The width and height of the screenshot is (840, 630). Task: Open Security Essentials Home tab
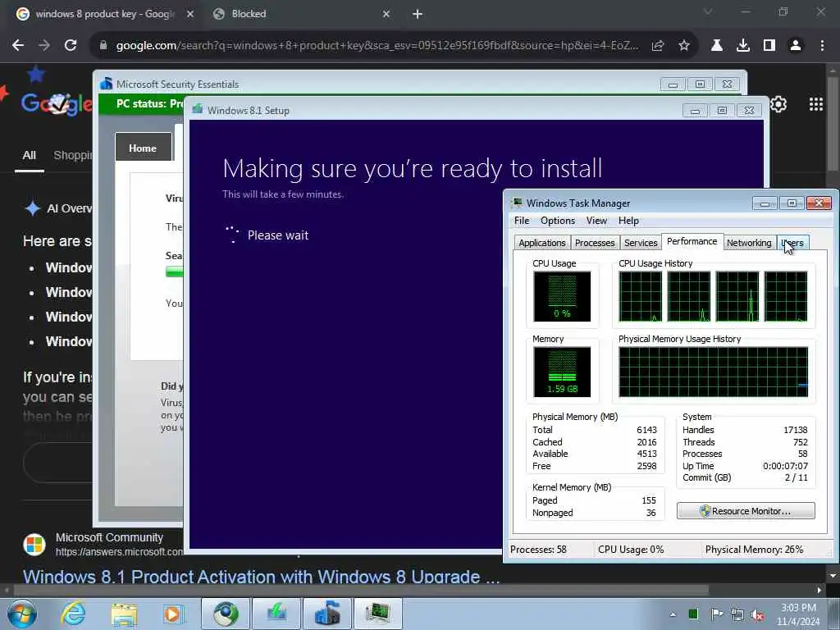pos(143,148)
